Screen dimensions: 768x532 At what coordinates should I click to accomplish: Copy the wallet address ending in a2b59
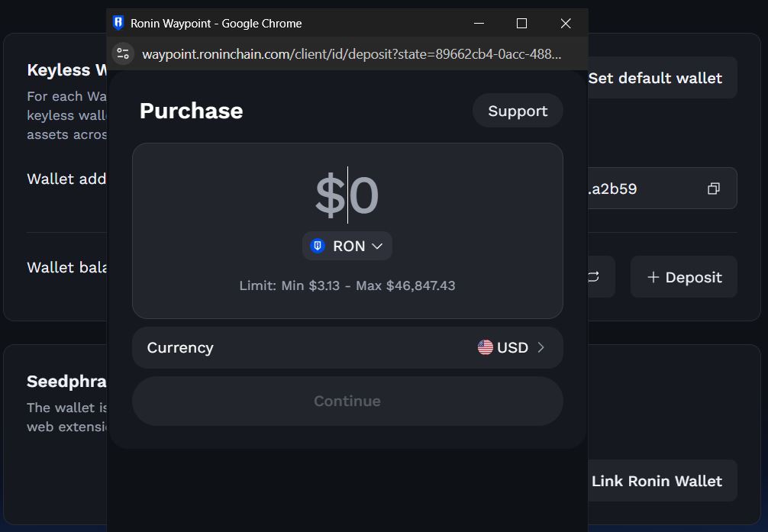[x=714, y=189]
